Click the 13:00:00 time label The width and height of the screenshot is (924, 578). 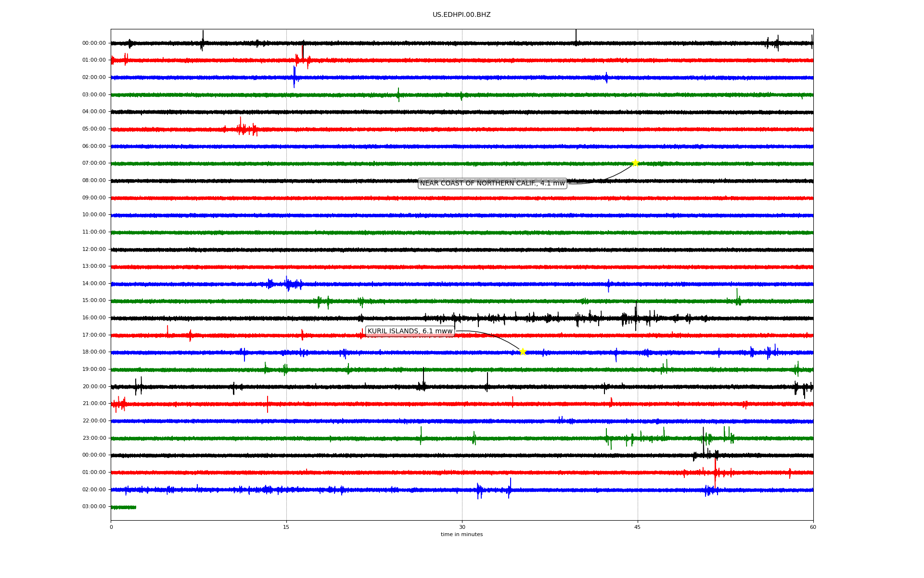pos(94,266)
